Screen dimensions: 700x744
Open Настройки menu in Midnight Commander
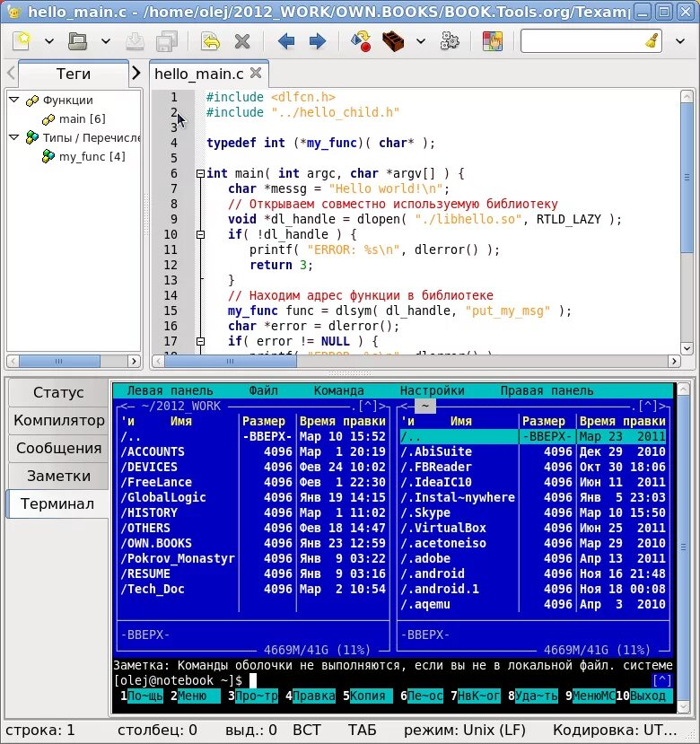point(432,390)
